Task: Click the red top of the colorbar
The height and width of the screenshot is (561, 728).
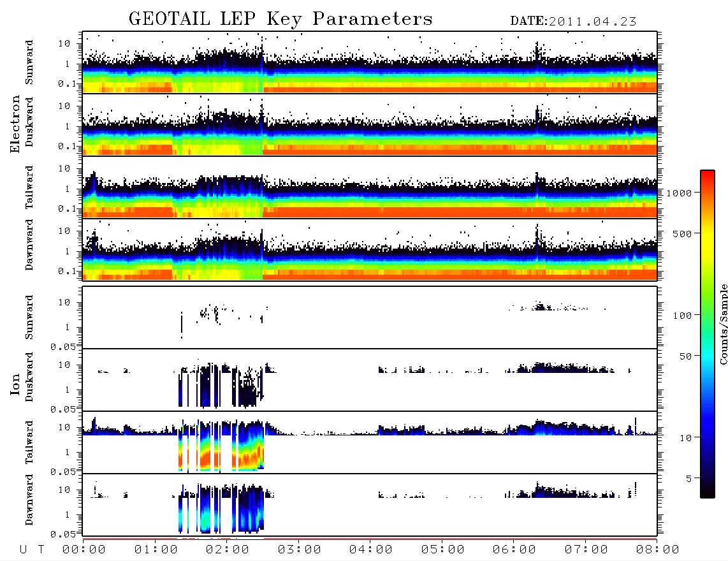Action: tap(707, 178)
